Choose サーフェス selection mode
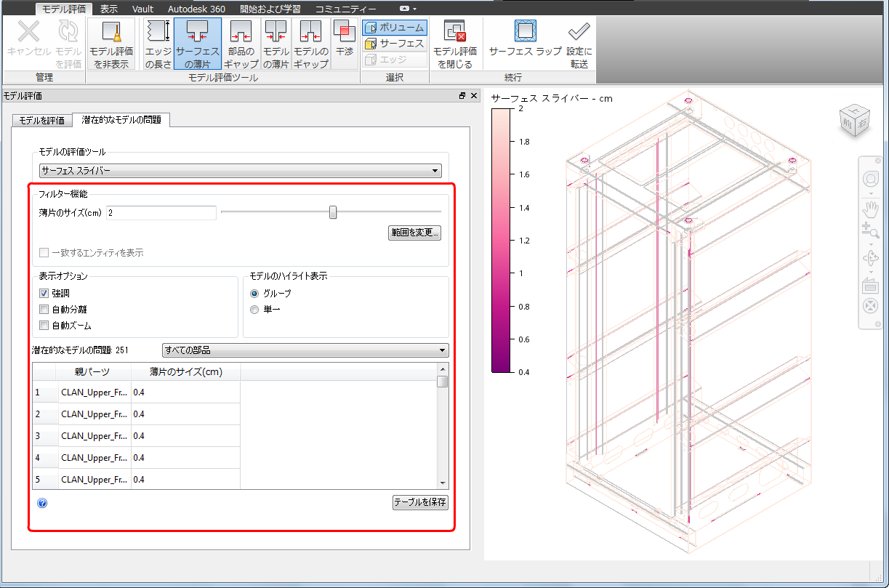 (395, 44)
